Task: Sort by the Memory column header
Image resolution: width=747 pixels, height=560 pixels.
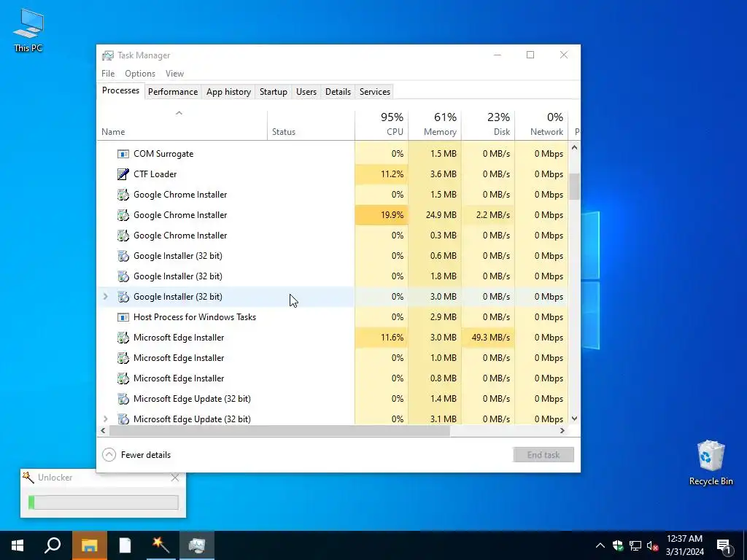Action: coord(435,125)
